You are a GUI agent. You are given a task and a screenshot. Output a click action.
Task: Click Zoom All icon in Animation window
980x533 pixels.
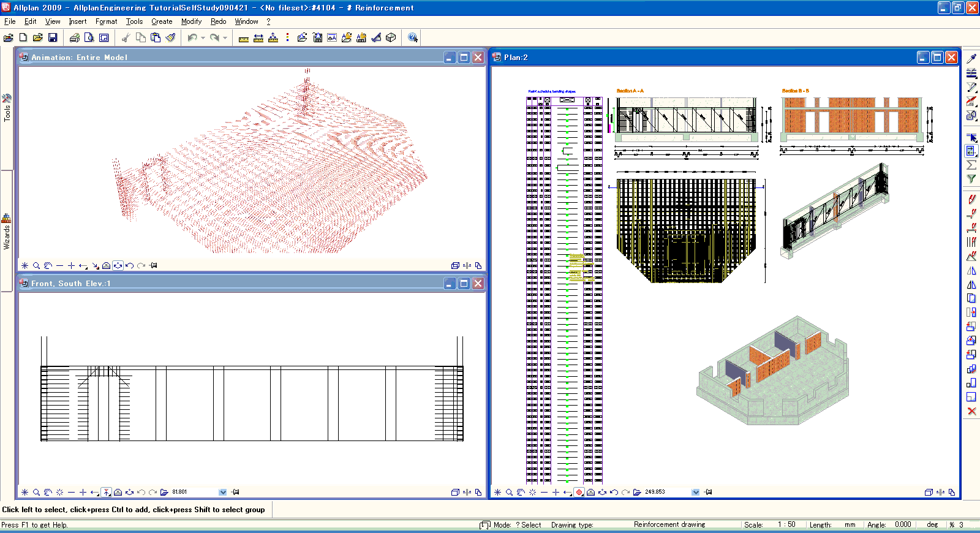tap(24, 266)
